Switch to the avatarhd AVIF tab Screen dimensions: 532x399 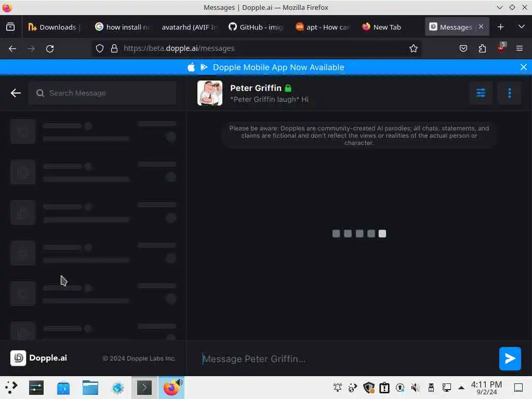189,27
